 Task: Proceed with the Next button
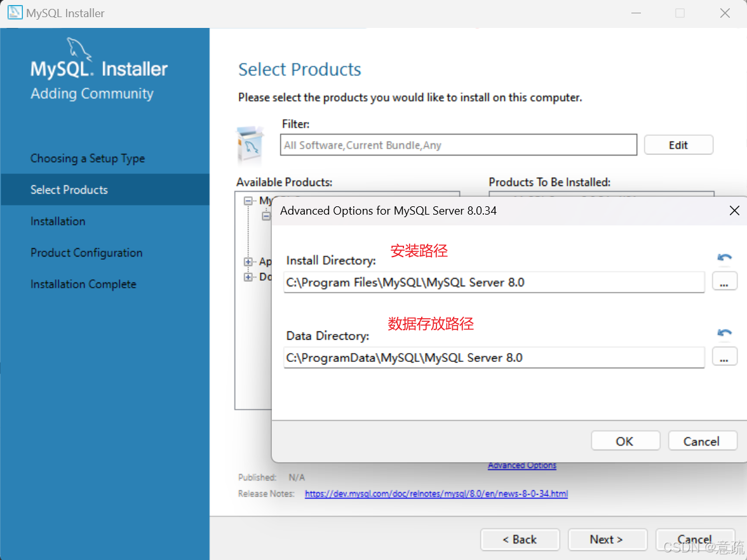click(607, 540)
